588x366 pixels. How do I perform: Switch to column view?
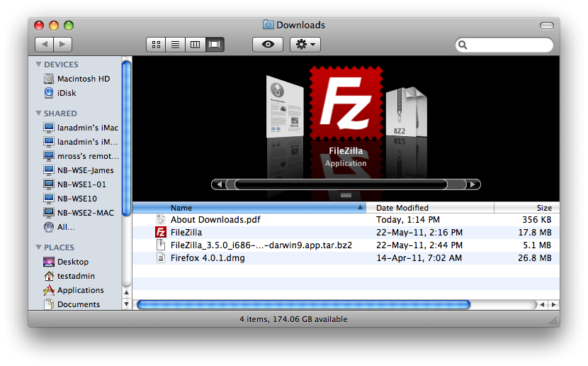pyautogui.click(x=195, y=45)
